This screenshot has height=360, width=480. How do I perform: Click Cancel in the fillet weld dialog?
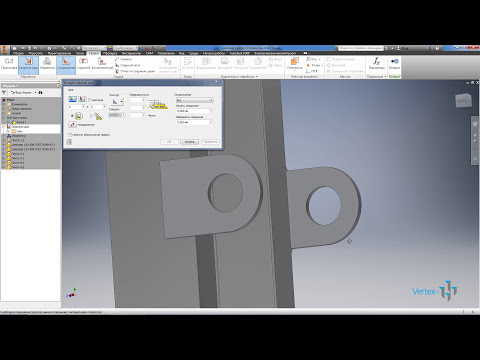tap(189, 142)
